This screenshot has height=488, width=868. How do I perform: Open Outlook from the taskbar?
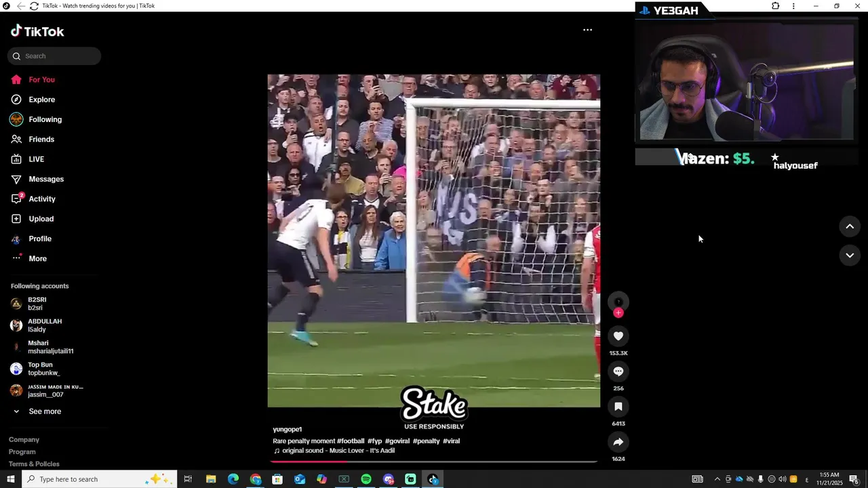point(300,479)
